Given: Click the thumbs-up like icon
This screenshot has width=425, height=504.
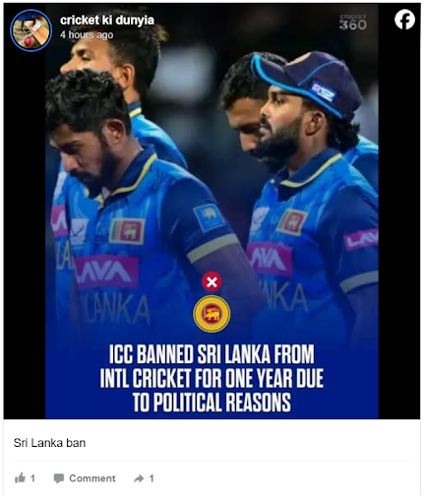Looking at the screenshot, I should (x=20, y=478).
